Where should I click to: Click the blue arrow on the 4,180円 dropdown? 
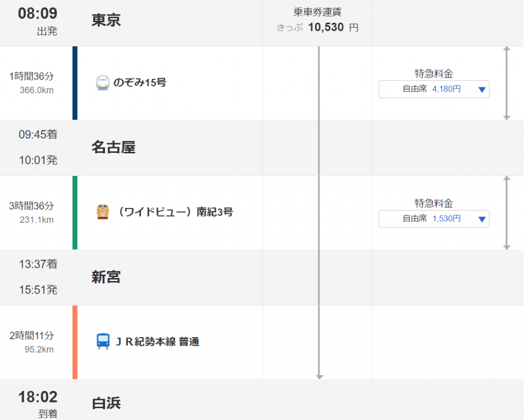[482, 90]
